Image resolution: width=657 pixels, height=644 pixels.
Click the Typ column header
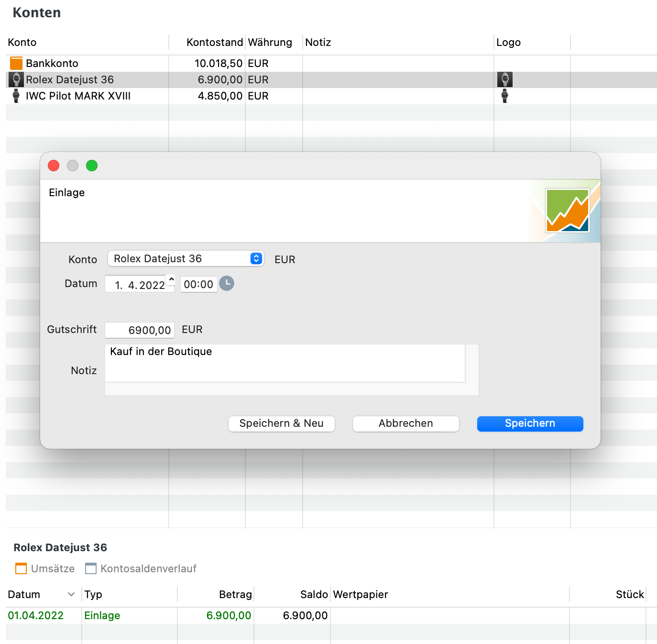point(130,594)
